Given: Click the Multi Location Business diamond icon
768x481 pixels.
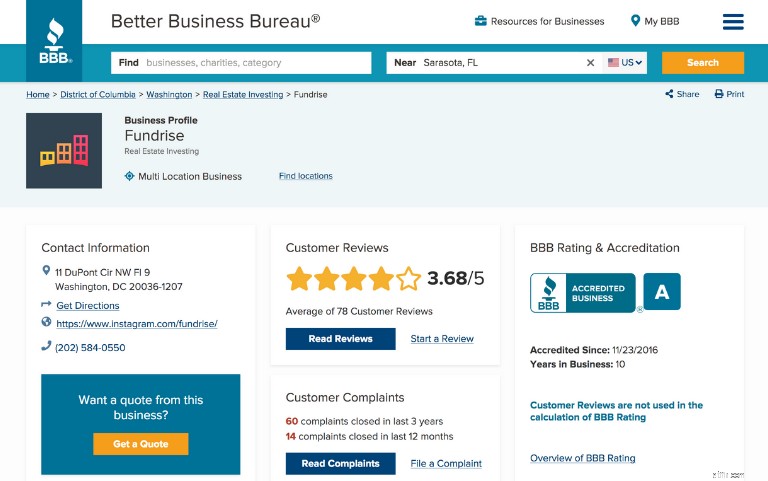Looking at the screenshot, I should pos(129,176).
